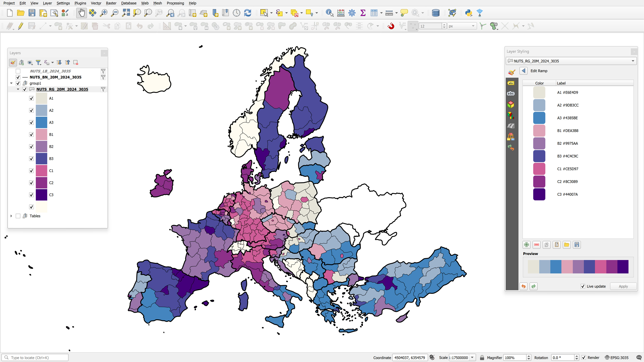Toggle the Render checkbox in status bar
Image resolution: width=644 pixels, height=362 pixels.
coord(583,358)
